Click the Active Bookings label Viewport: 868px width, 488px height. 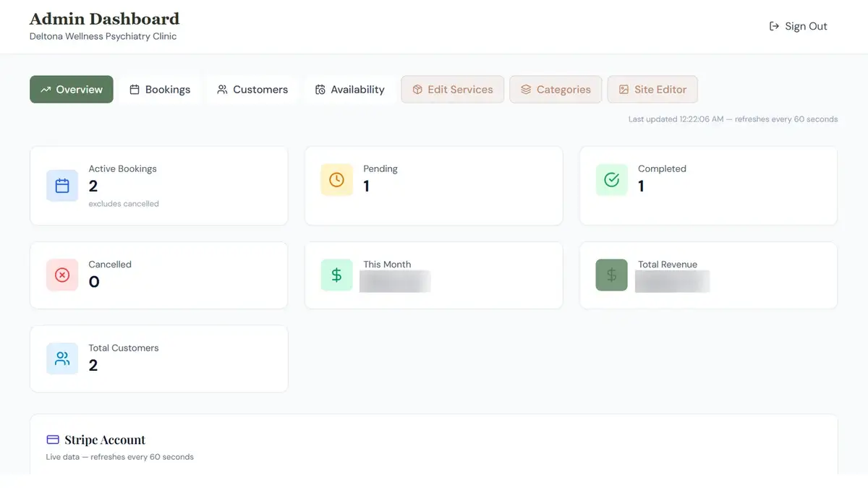(122, 168)
